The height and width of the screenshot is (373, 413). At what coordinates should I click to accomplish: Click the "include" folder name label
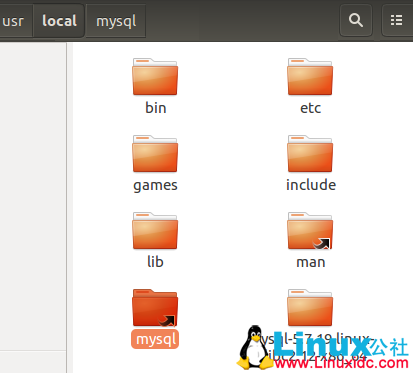click(311, 185)
